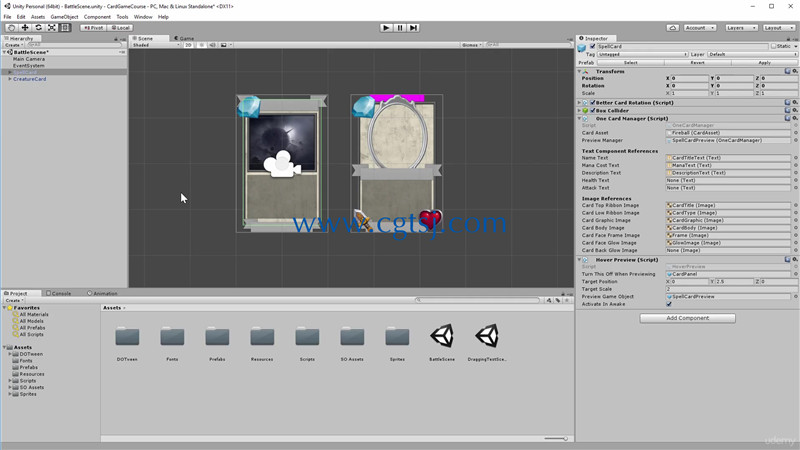Image resolution: width=800 pixels, height=450 pixels.
Task: Toggle scene lighting sun icon
Action: (202, 45)
